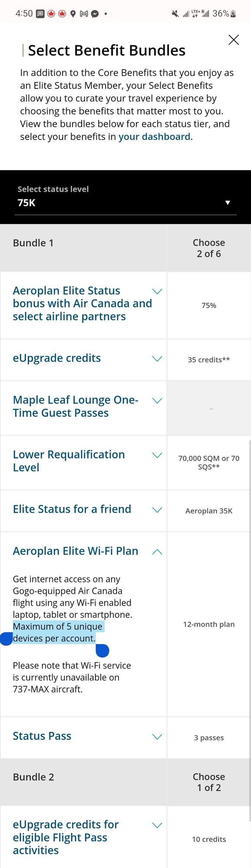The height and width of the screenshot is (868, 251).
Task: Expand the eUpgrade credits chevron
Action: click(157, 359)
